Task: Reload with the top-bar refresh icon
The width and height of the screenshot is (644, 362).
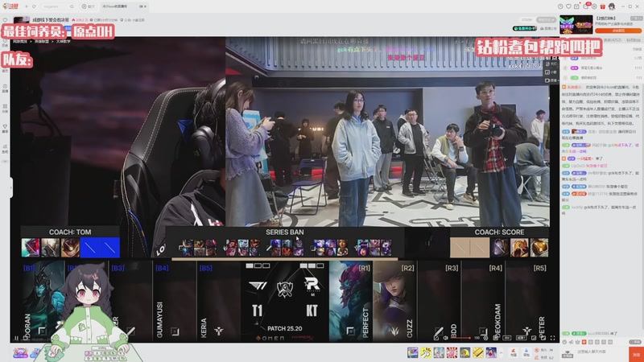Action: point(34,6)
